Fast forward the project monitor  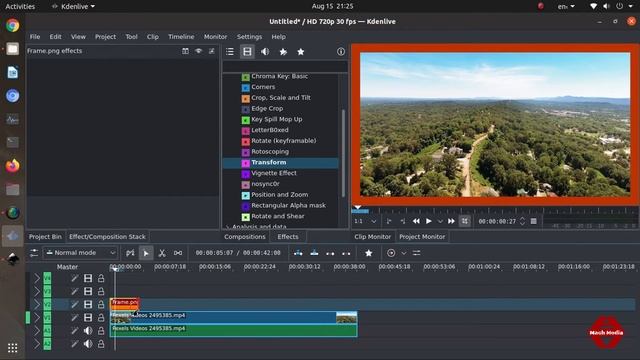[x=451, y=221]
